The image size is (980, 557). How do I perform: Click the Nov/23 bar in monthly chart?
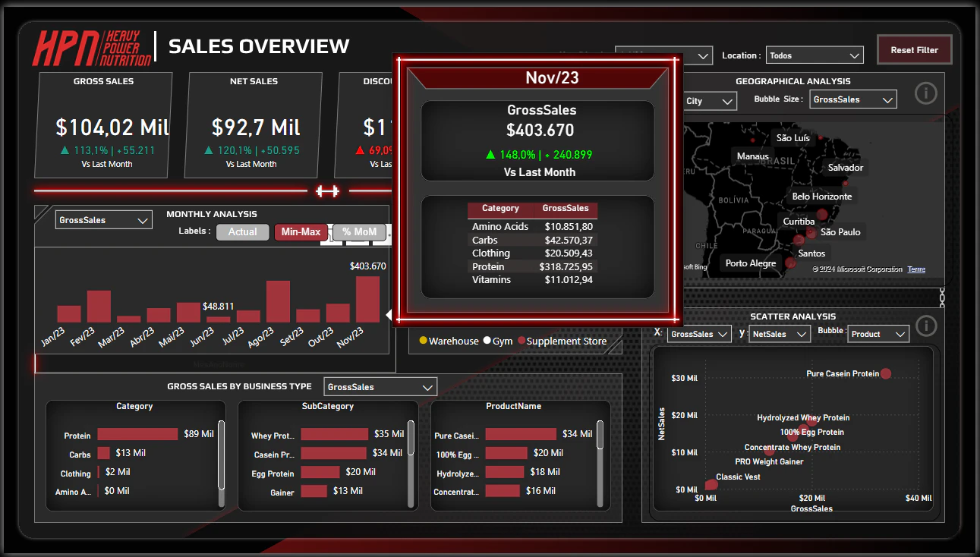click(x=367, y=299)
